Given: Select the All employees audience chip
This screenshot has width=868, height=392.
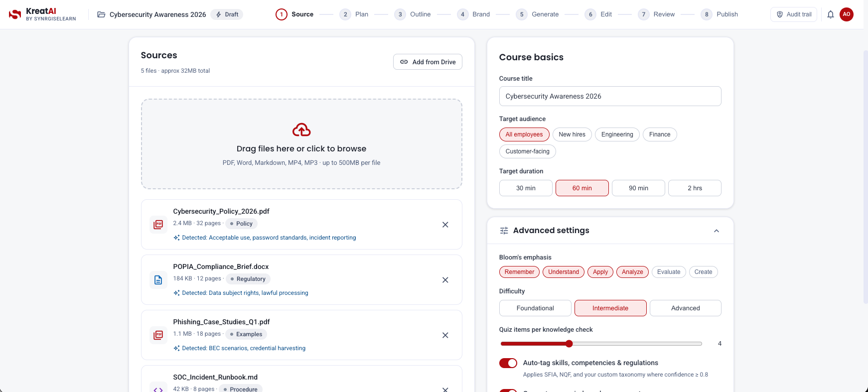Looking at the screenshot, I should pyautogui.click(x=524, y=134).
